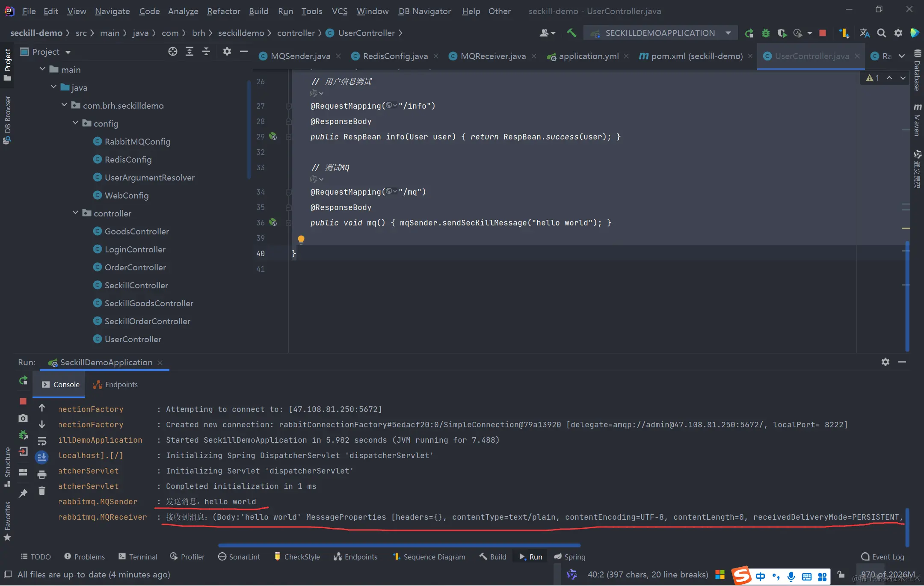Viewport: 924px width, 586px height.
Task: Open Run panel settings gear
Action: [x=885, y=362]
